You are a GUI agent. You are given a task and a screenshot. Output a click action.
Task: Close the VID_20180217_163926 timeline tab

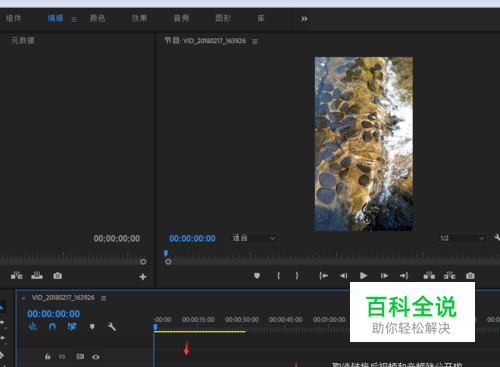pyautogui.click(x=23, y=298)
